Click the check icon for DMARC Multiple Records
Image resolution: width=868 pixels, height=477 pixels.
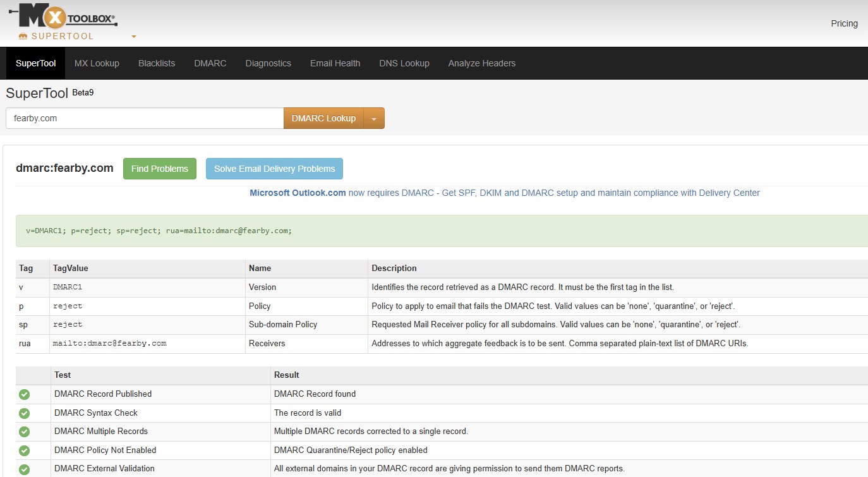pos(24,432)
